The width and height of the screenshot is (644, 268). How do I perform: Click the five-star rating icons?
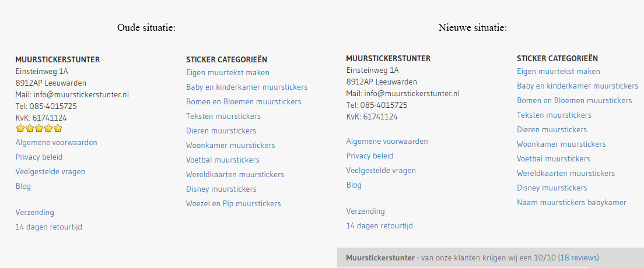tap(38, 129)
